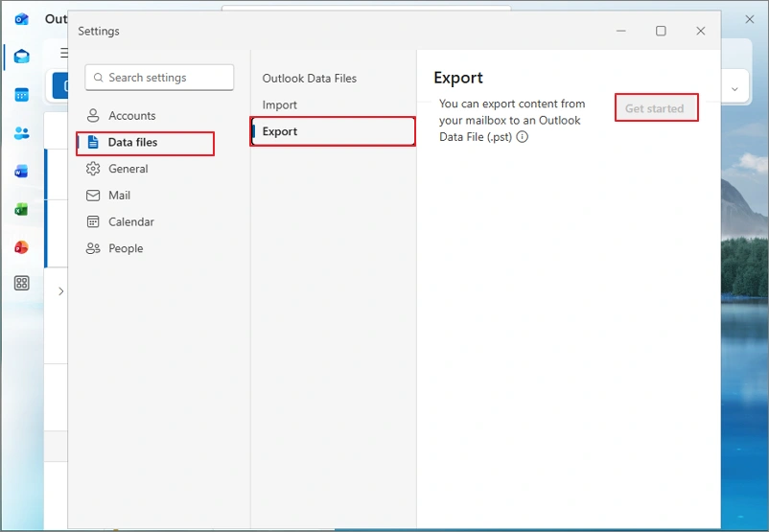Maximize the Settings window
Viewport: 769px width, 532px height.
[x=661, y=31]
